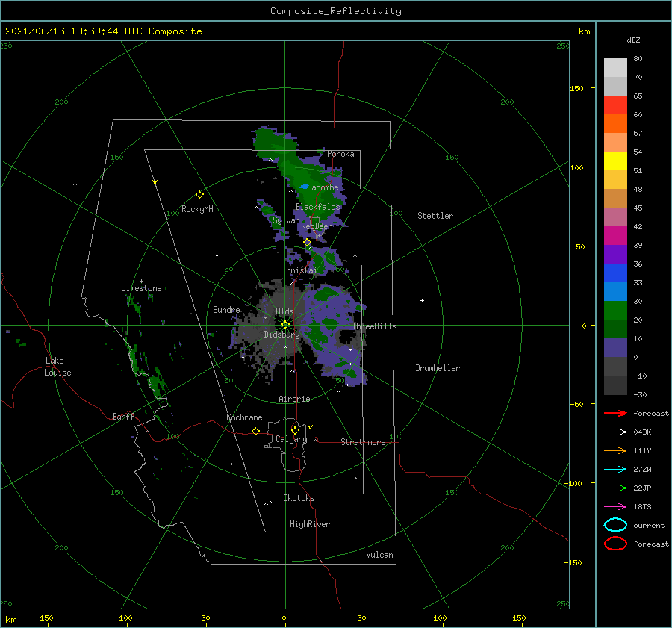Screen dimensions: 672x628
Task: Click the red swatch between 65 and 60
Action: [615, 105]
